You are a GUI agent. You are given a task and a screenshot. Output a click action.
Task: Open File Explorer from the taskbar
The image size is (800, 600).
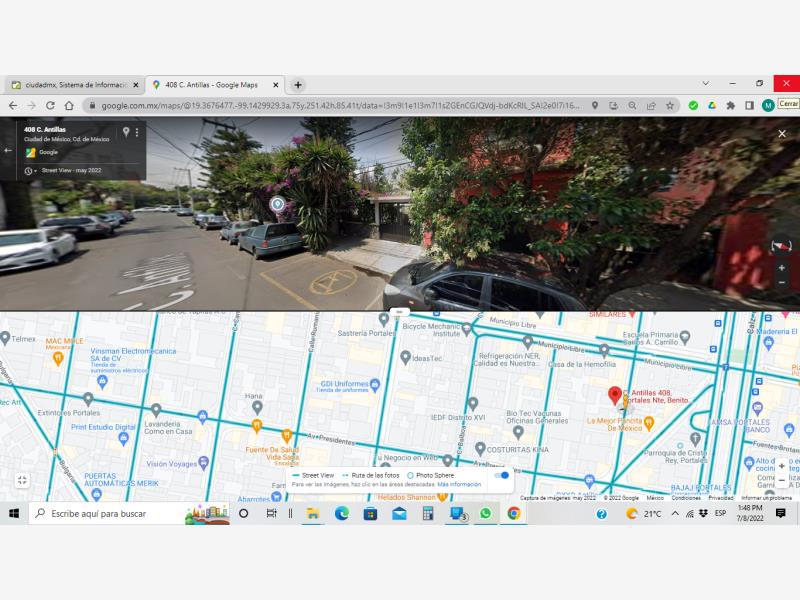313,513
